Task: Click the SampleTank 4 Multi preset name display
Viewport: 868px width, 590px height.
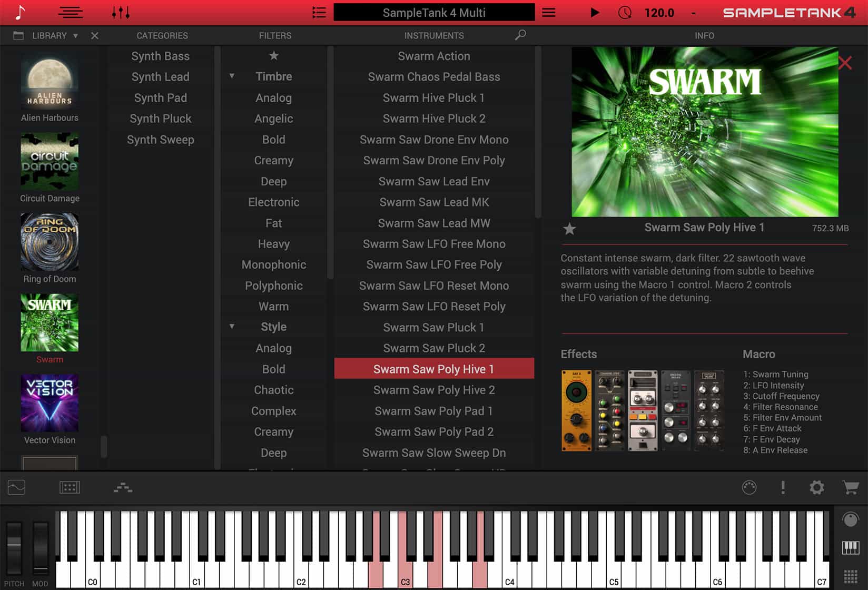Action: pyautogui.click(x=434, y=13)
